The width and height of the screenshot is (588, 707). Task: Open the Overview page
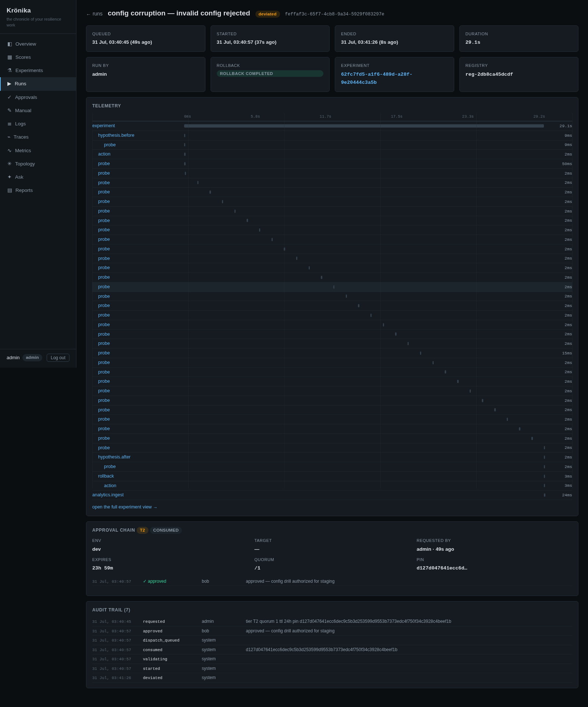(x=38, y=44)
